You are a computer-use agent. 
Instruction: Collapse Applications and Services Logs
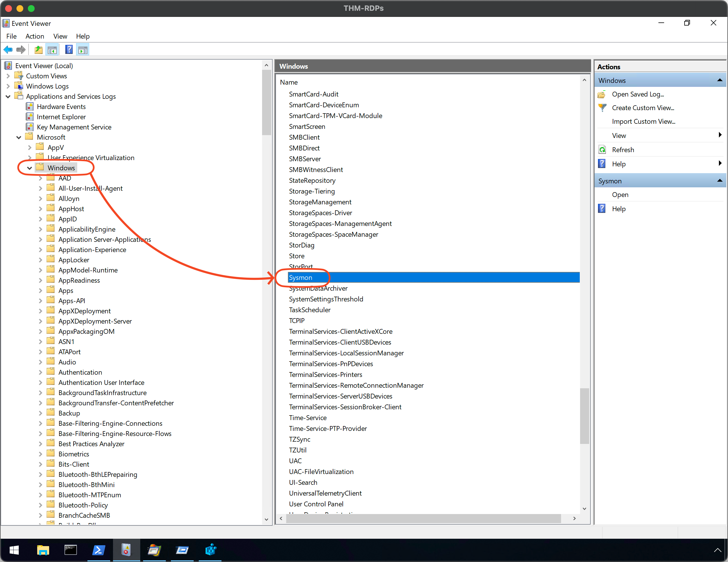tap(8, 97)
